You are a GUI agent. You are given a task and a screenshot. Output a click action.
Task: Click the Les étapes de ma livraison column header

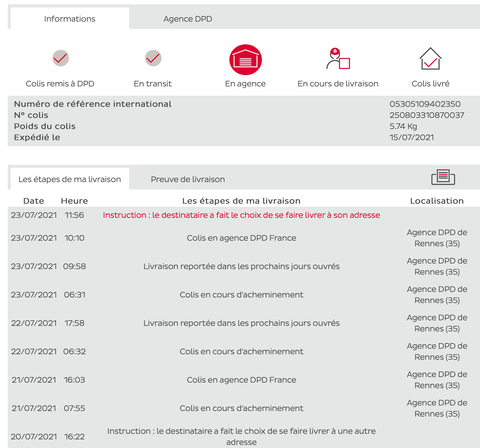pyautogui.click(x=242, y=201)
